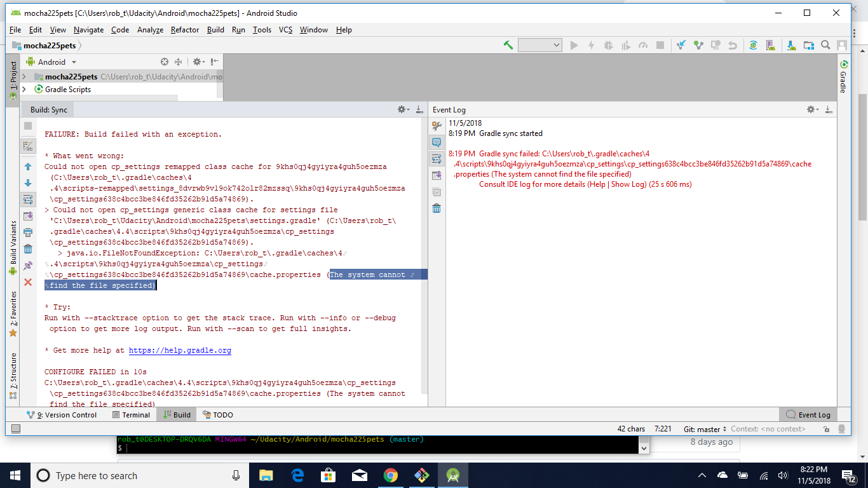Click the green hammer Make Project icon
Image resolution: width=868 pixels, height=488 pixels.
click(x=508, y=45)
